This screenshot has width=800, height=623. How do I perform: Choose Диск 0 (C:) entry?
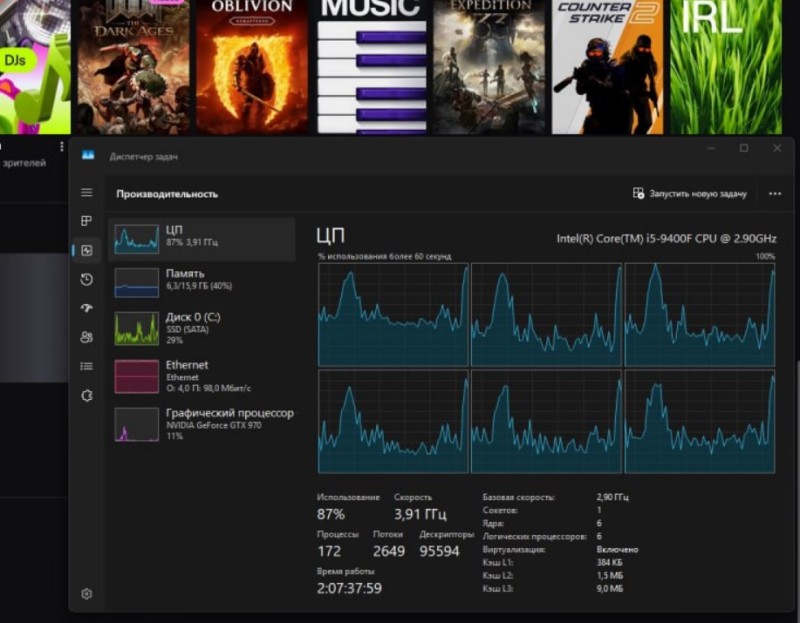pyautogui.click(x=203, y=327)
